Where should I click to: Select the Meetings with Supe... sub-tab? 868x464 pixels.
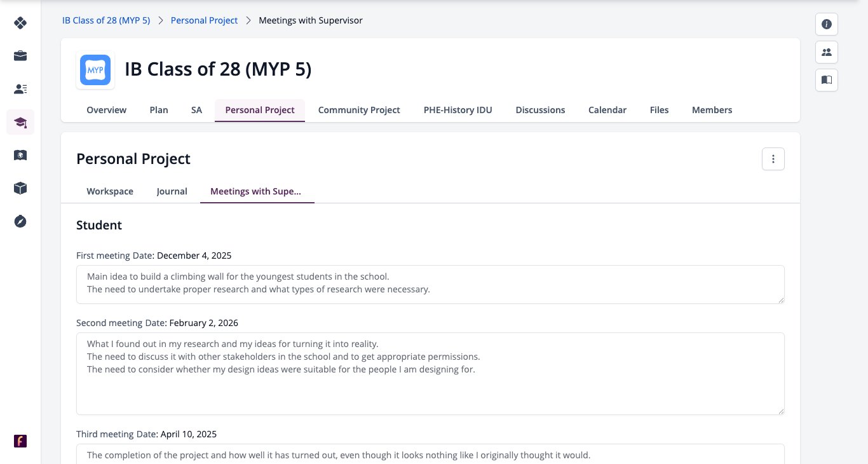pyautogui.click(x=256, y=191)
